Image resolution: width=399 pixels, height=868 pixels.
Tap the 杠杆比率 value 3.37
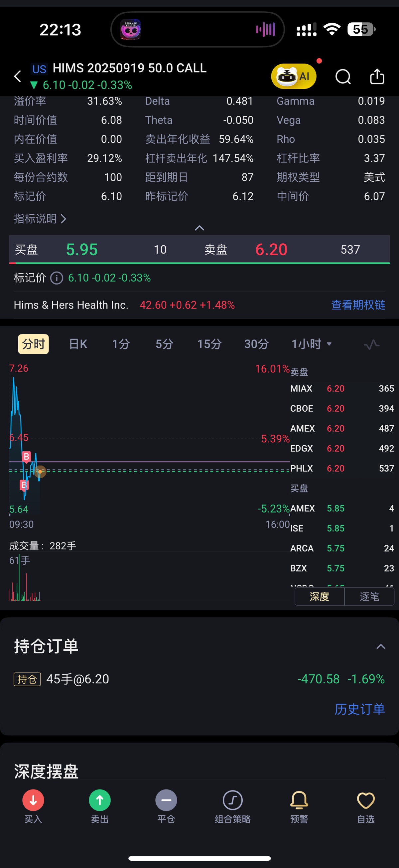374,158
